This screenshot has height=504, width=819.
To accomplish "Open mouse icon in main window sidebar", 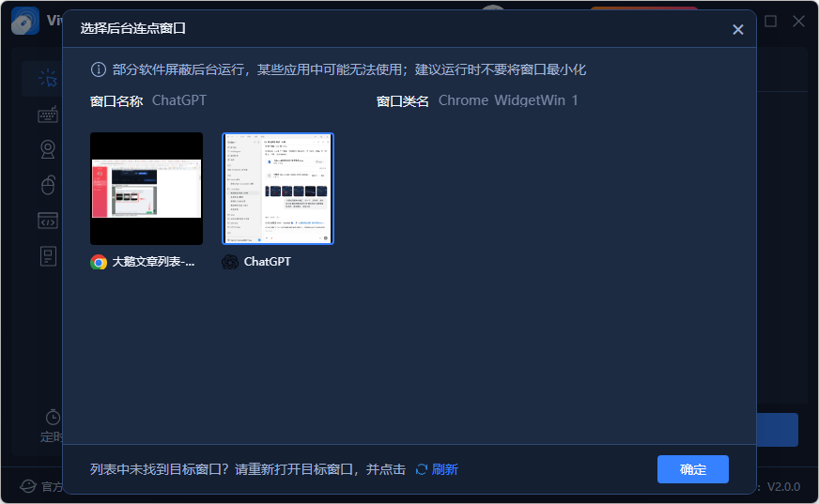I will coord(48,185).
